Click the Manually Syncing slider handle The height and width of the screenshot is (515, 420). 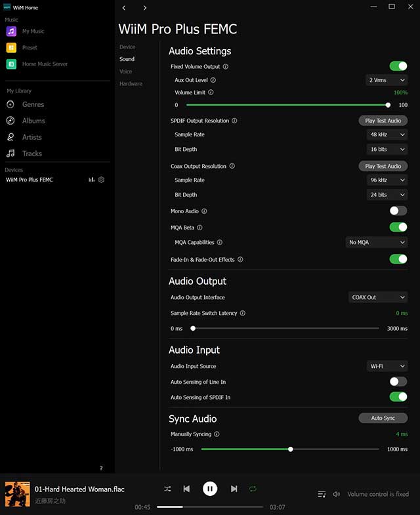(291, 449)
